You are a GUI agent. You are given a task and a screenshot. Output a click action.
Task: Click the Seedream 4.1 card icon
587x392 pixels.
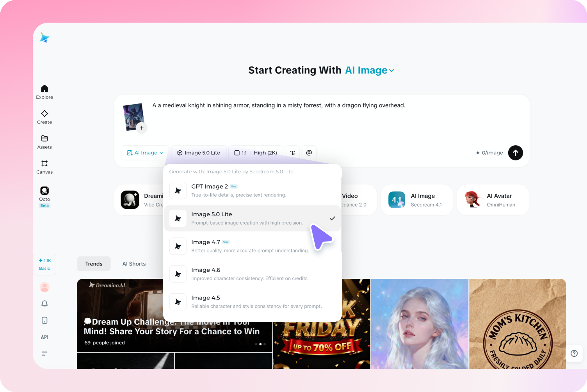[397, 200]
